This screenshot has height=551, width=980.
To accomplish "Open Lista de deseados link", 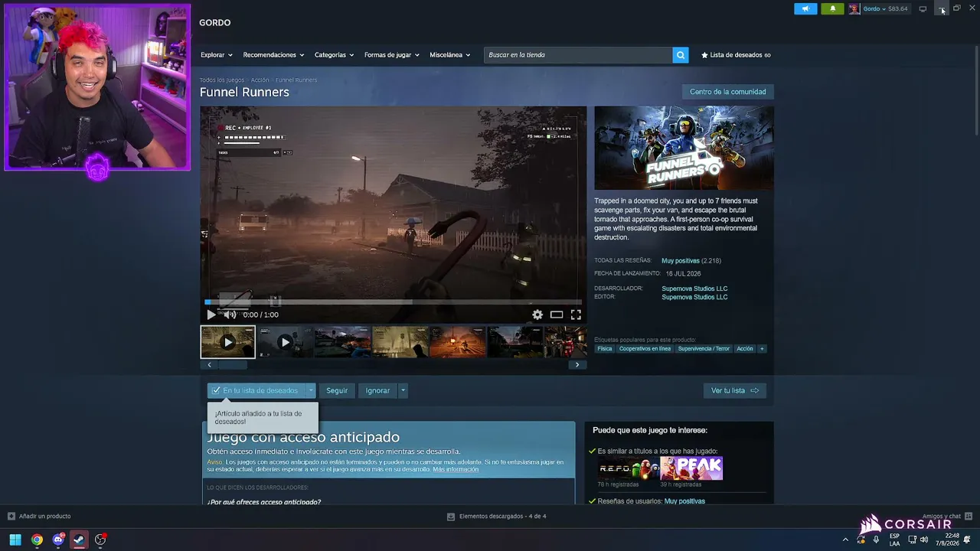I will [x=736, y=55].
